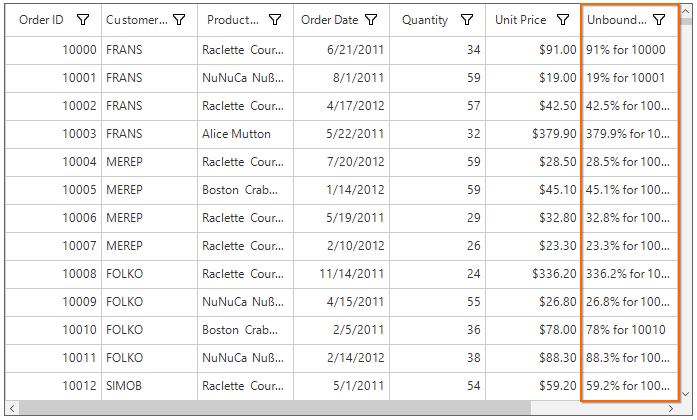This screenshot has width=697, height=420.
Task: Select SIMOB customer cell in row 10012
Action: [149, 386]
